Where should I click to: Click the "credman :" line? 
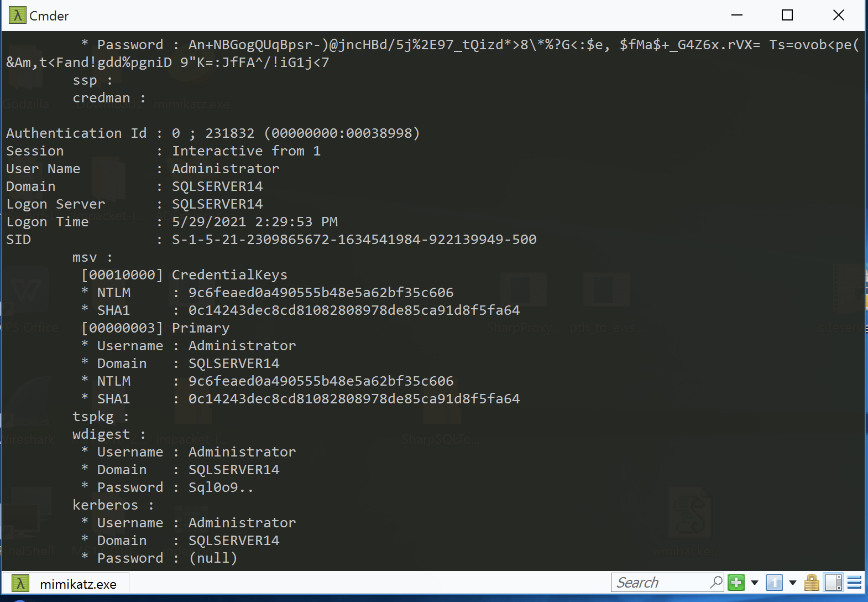(x=109, y=98)
